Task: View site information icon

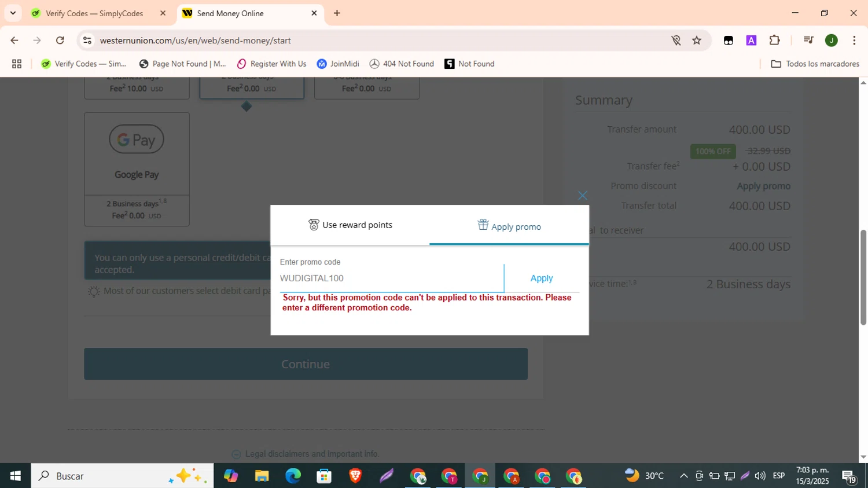Action: tap(87, 40)
